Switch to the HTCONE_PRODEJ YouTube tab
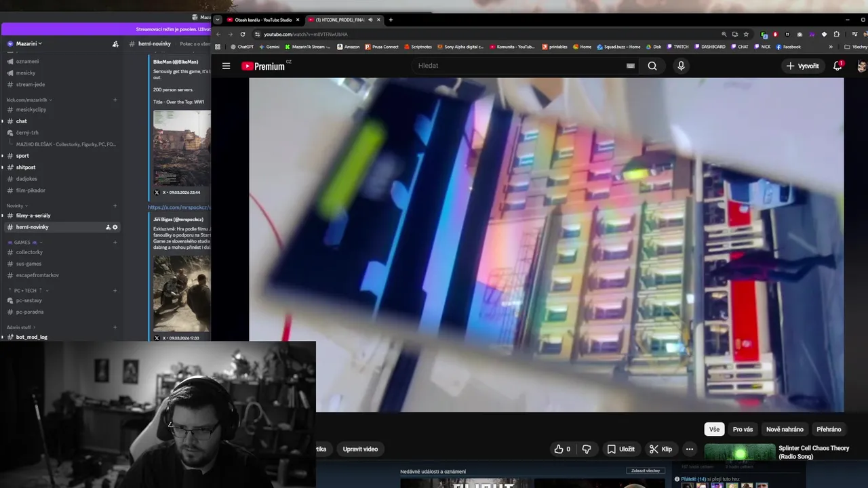 tap(344, 20)
